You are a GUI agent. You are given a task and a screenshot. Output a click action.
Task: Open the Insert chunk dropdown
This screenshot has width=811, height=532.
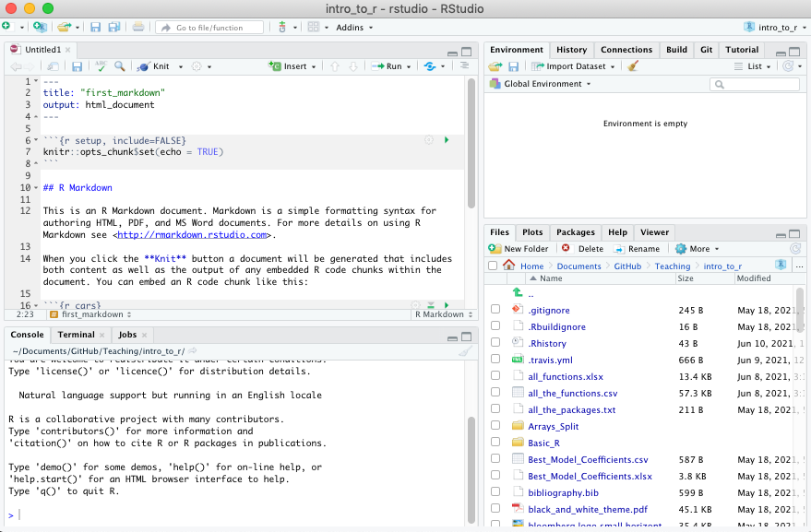(292, 66)
